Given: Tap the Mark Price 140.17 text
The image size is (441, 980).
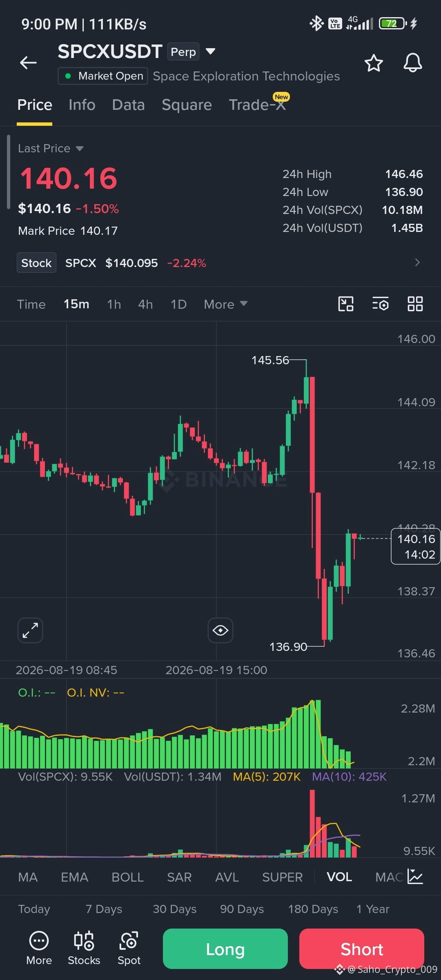Looking at the screenshot, I should pos(68,231).
